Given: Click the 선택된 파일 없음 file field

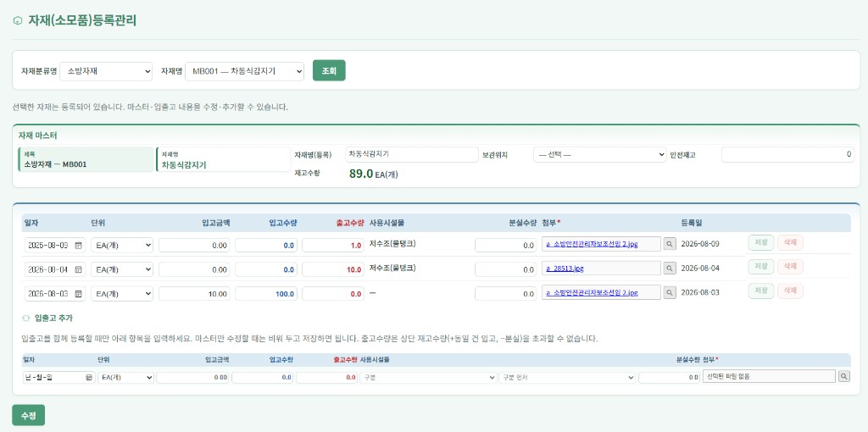Looking at the screenshot, I should [769, 377].
